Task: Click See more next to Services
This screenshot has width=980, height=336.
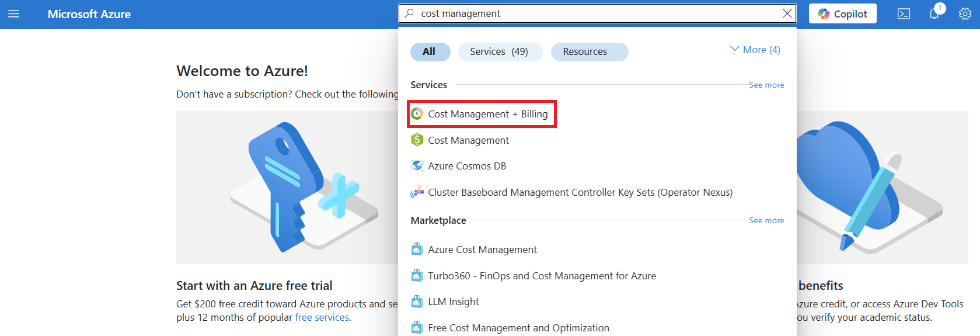Action: tap(766, 85)
